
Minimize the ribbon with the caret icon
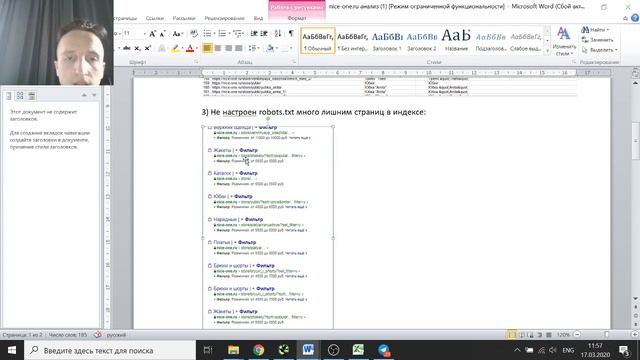(x=625, y=18)
